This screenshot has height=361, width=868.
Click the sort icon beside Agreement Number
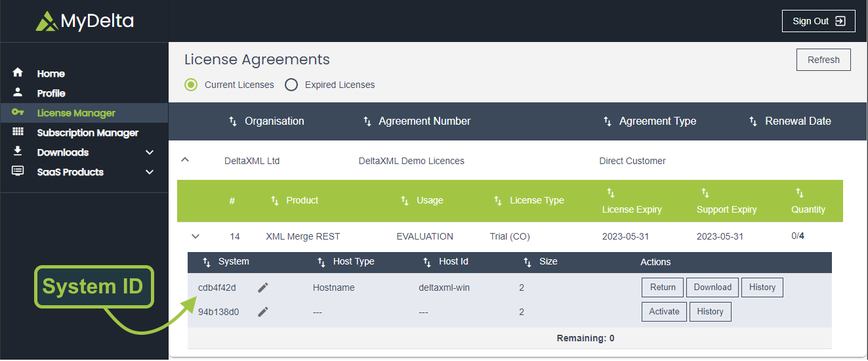[367, 121]
